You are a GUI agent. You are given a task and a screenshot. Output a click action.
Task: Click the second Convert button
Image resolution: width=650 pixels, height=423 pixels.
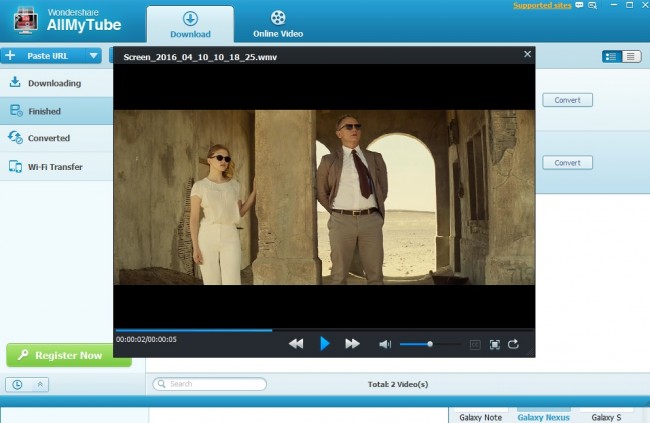tap(568, 163)
